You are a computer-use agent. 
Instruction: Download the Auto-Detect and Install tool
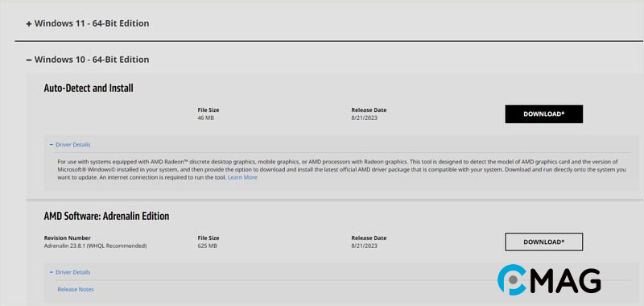pos(544,114)
